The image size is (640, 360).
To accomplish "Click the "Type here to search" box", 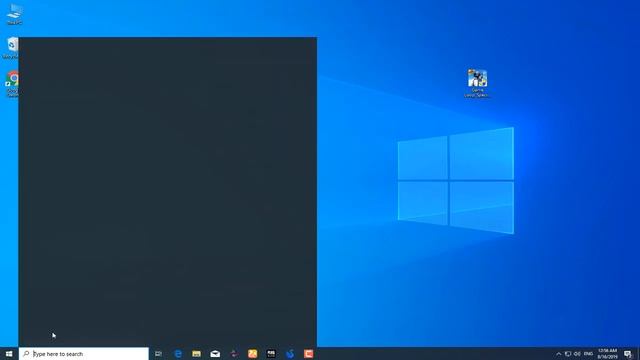I will [x=84, y=353].
